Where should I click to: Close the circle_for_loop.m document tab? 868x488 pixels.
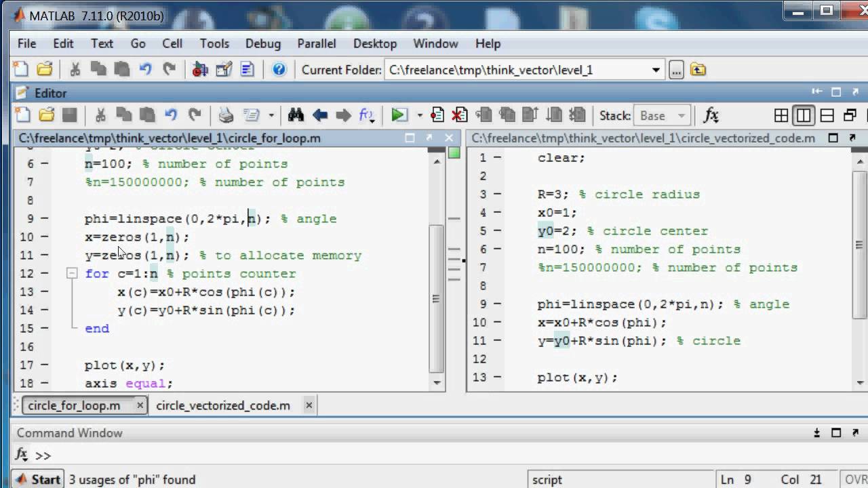pyautogui.click(x=140, y=405)
